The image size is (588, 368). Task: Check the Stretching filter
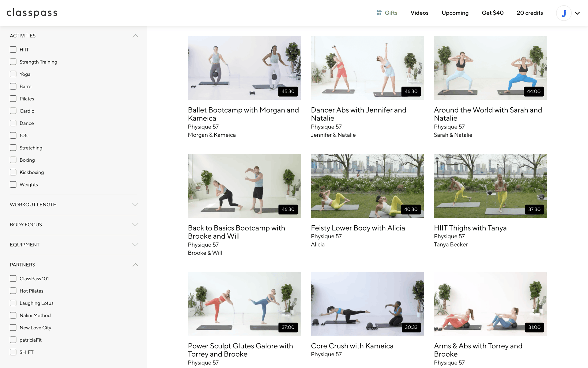[x=13, y=148]
